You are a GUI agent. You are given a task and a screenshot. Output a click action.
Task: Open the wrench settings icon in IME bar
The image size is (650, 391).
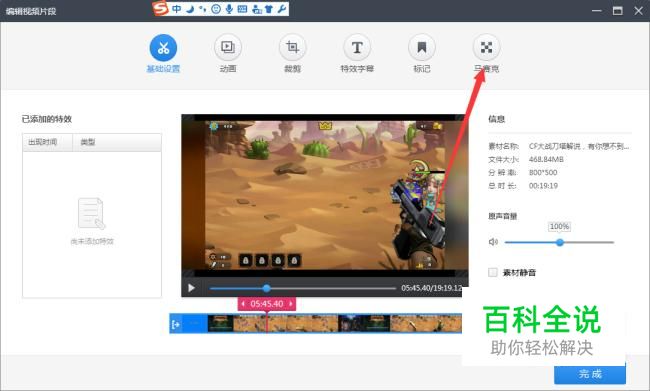[282, 9]
